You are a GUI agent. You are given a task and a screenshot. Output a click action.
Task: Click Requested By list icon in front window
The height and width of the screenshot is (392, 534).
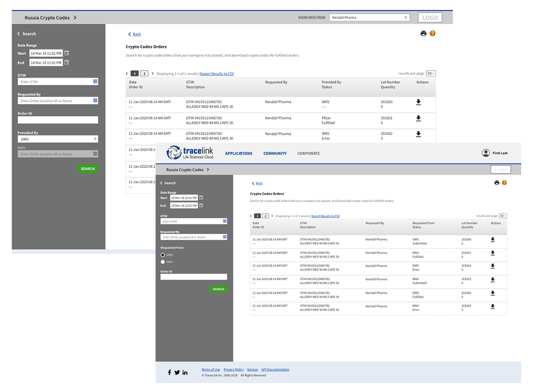coord(225,237)
